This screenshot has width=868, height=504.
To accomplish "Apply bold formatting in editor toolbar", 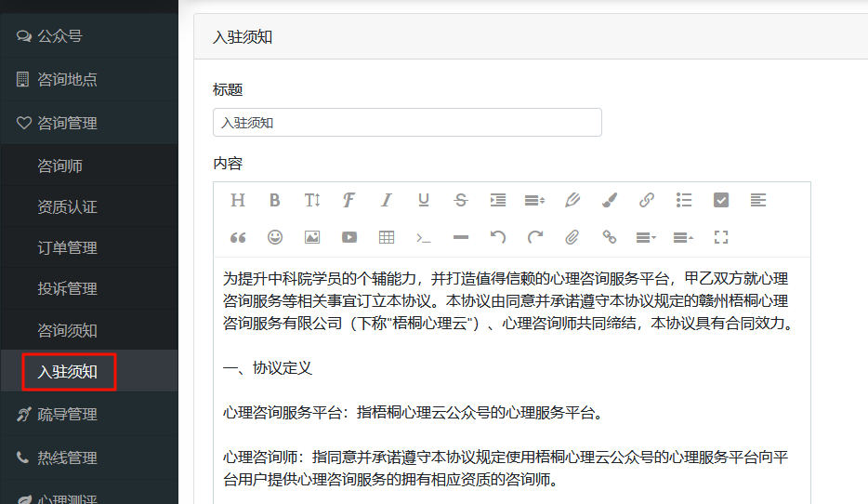I will (274, 200).
